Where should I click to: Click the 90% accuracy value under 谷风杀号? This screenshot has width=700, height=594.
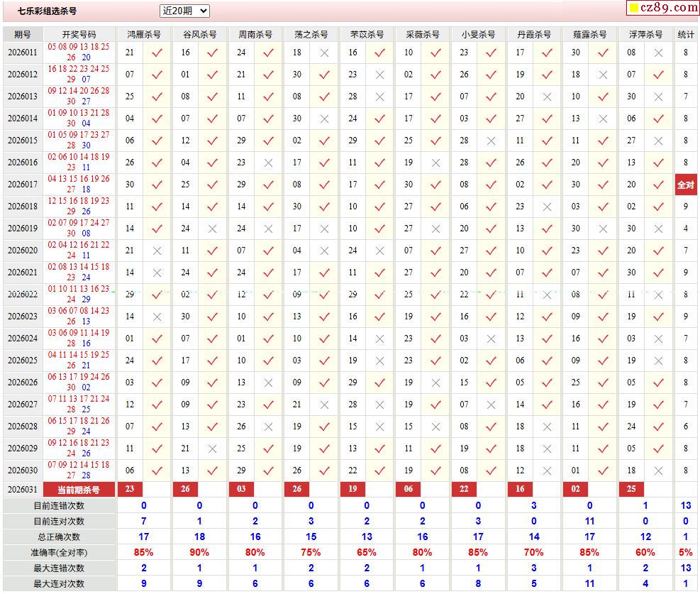pyautogui.click(x=199, y=552)
